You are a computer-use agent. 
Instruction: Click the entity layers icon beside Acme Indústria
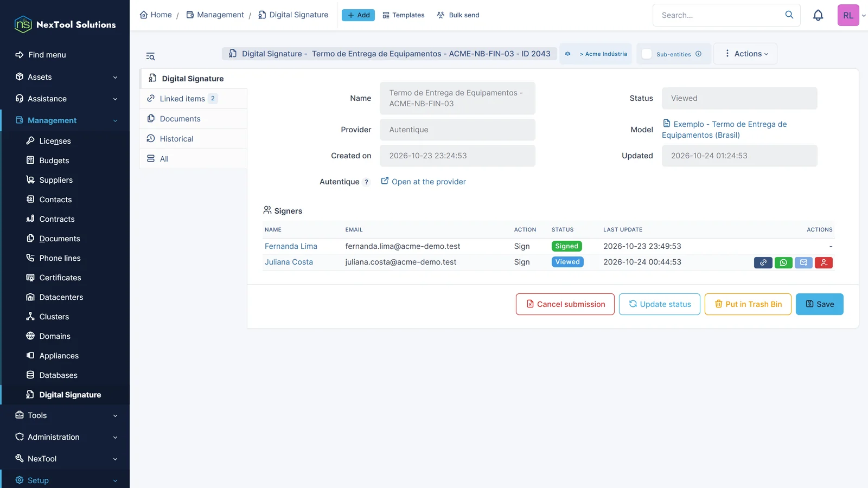pos(567,54)
